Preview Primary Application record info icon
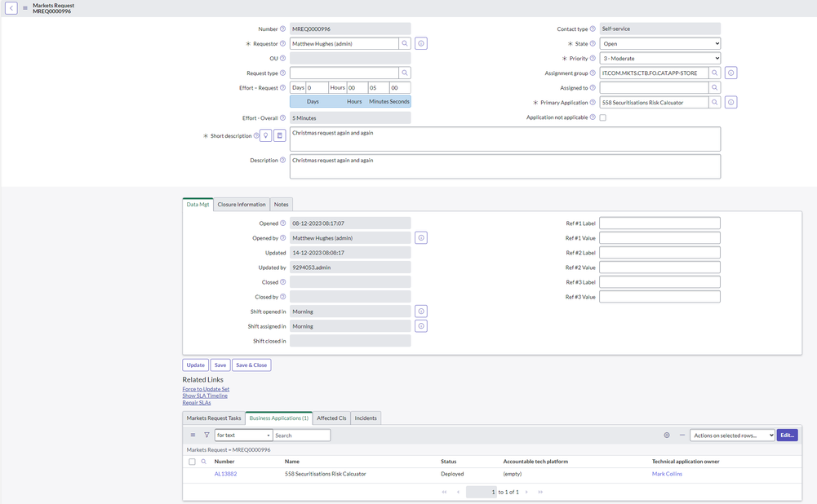The width and height of the screenshot is (817, 504). (x=731, y=103)
